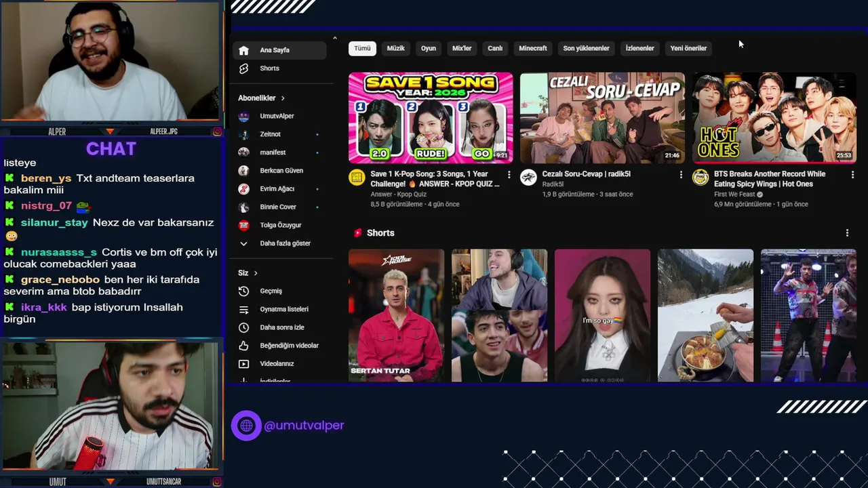Select the İzlenenler filter chip
The image size is (868, 488).
tap(639, 48)
